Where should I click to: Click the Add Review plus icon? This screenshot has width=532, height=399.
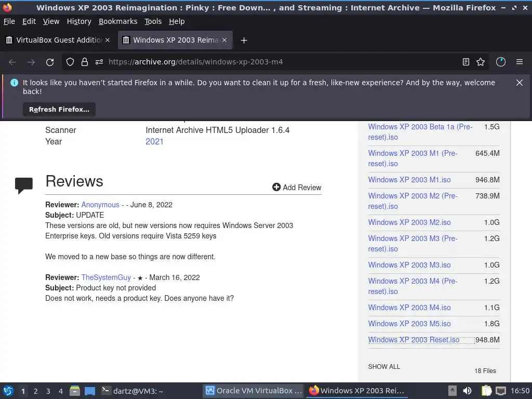[276, 187]
